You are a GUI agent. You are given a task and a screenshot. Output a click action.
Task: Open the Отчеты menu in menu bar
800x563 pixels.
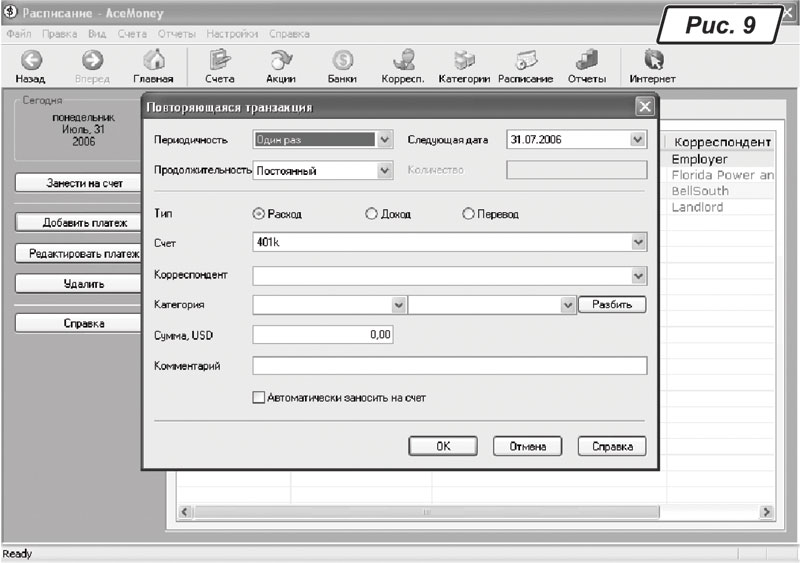click(177, 34)
